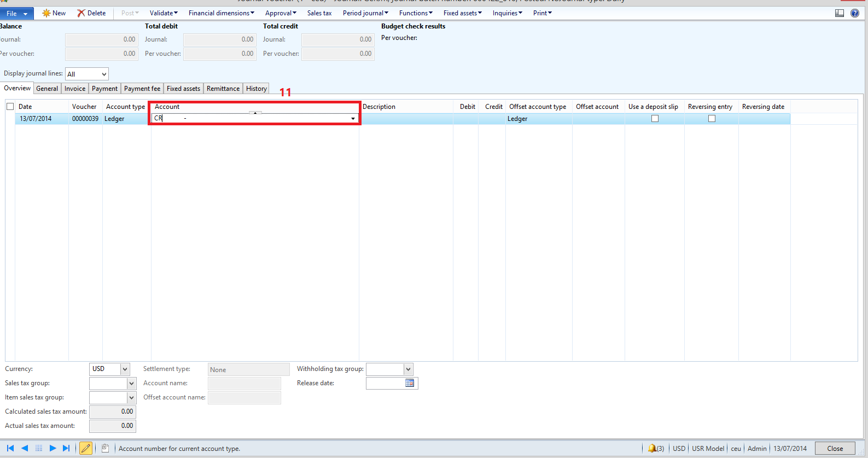Open Sales tax group dropdown

(x=131, y=384)
